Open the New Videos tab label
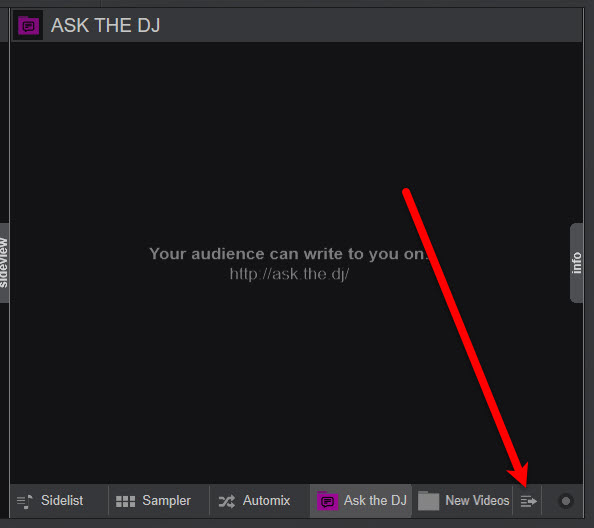The image size is (594, 528). [x=477, y=500]
